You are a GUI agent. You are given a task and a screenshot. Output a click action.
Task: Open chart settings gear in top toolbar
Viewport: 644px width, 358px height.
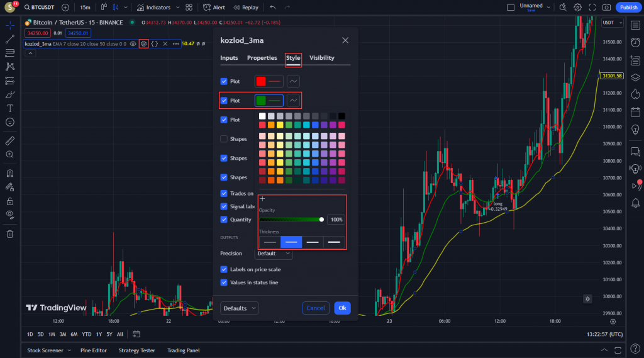click(x=577, y=8)
